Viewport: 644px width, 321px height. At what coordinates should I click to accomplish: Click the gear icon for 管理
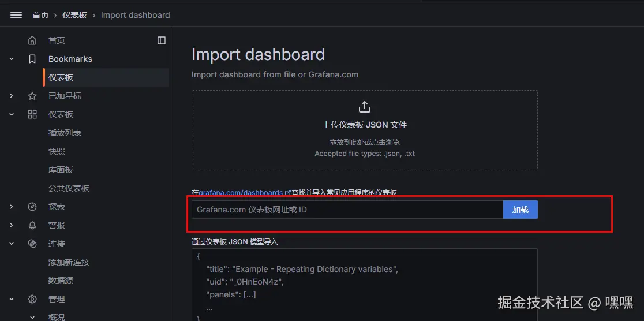click(32, 299)
